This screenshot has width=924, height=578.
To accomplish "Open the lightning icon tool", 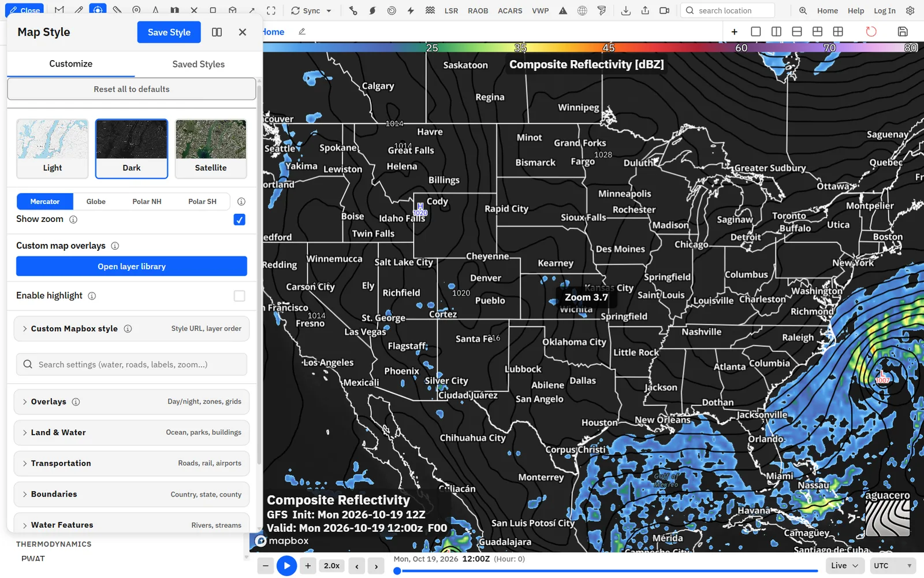I will pyautogui.click(x=411, y=10).
